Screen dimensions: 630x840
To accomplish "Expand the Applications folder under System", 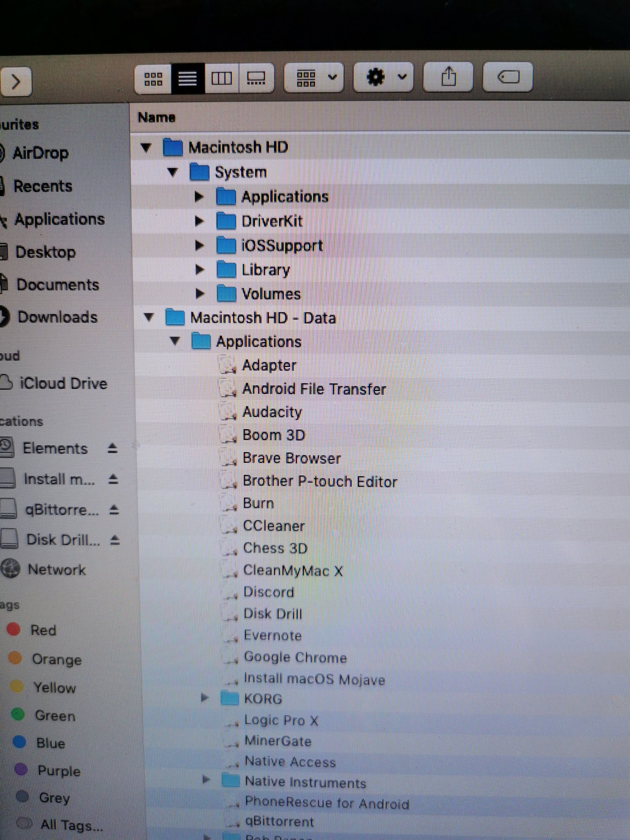I will 199,197.
